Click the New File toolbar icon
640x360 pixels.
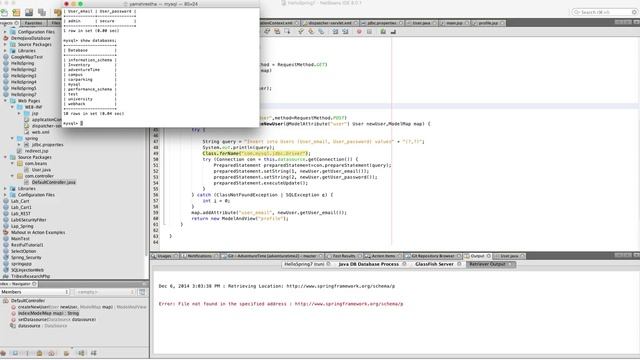[4, 13]
